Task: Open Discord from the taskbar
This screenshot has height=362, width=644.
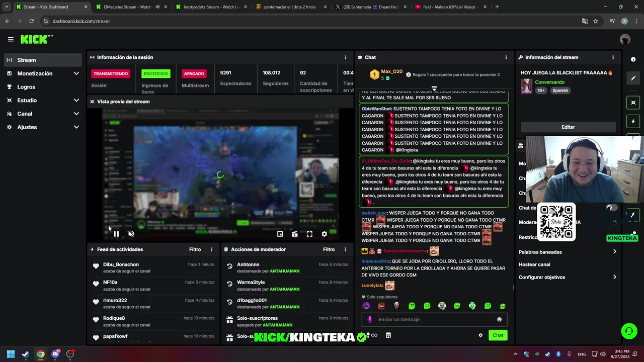Action: tap(55, 354)
